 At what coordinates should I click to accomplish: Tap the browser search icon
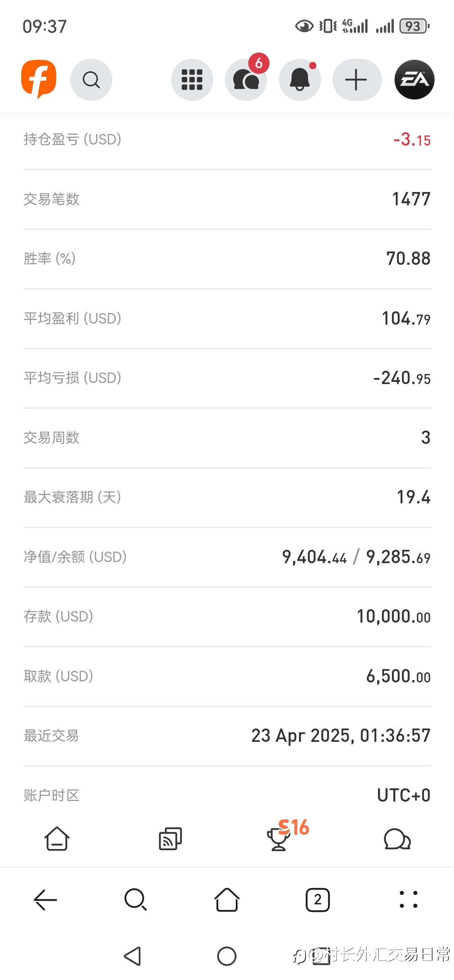pyautogui.click(x=136, y=900)
